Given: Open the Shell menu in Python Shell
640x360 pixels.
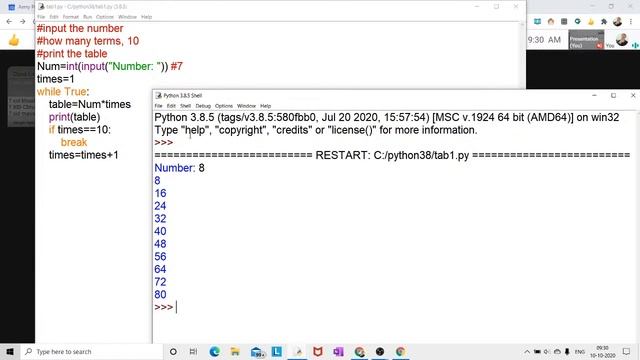Looking at the screenshot, I should [x=185, y=106].
